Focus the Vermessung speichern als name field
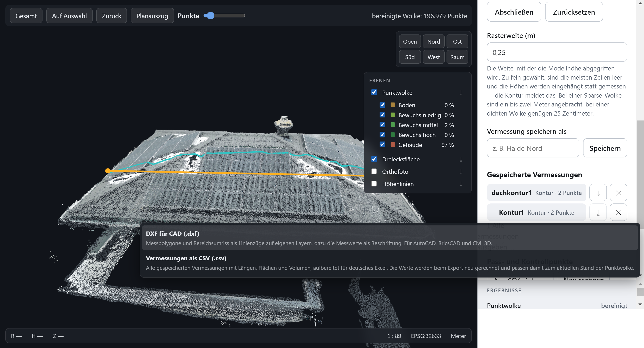Screen dimensions: 644x348 pos(533,148)
